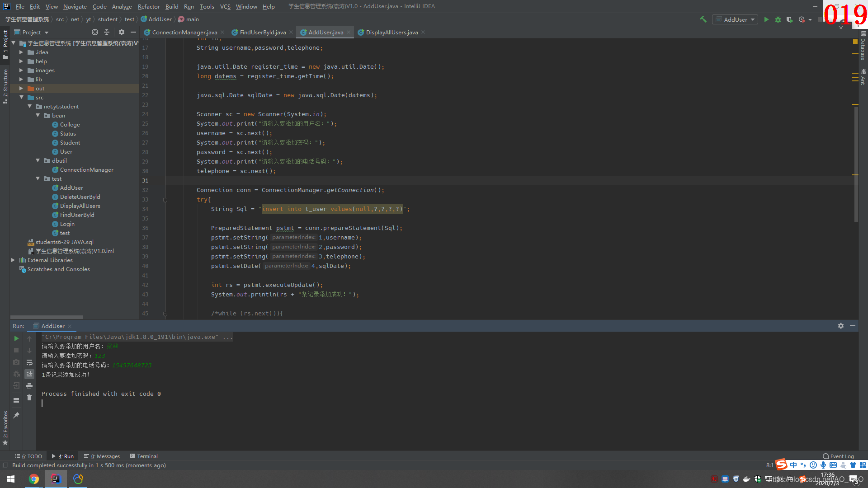Click the Dump threads camera icon

16,362
